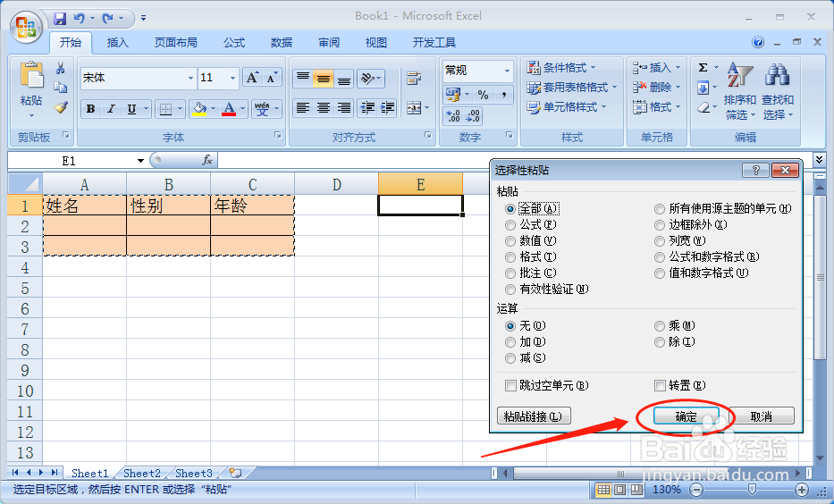Center text horizontally
834x504 pixels.
(324, 108)
